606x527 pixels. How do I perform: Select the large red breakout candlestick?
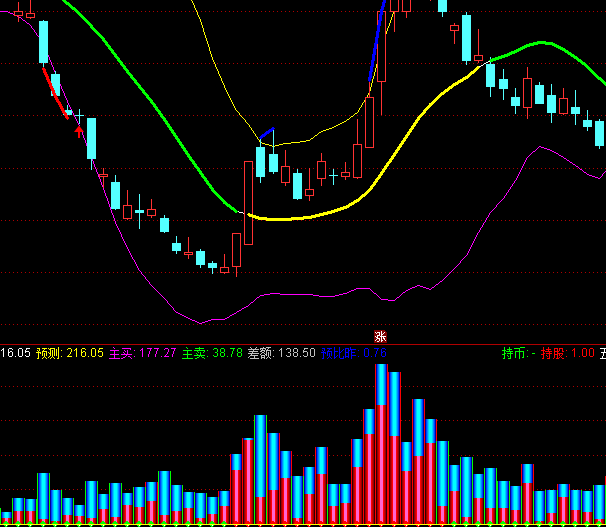pos(248,202)
